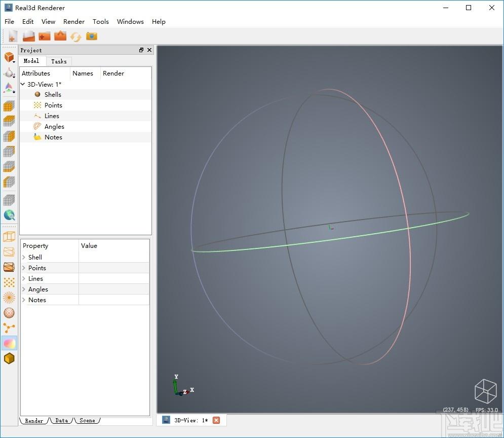Open the Tools menu
This screenshot has height=438, width=504.
click(101, 22)
